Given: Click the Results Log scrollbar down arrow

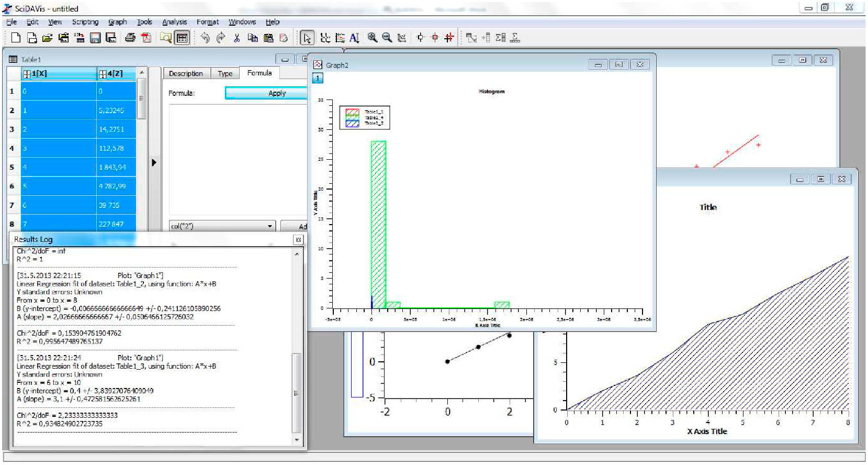Looking at the screenshot, I should click(x=297, y=440).
